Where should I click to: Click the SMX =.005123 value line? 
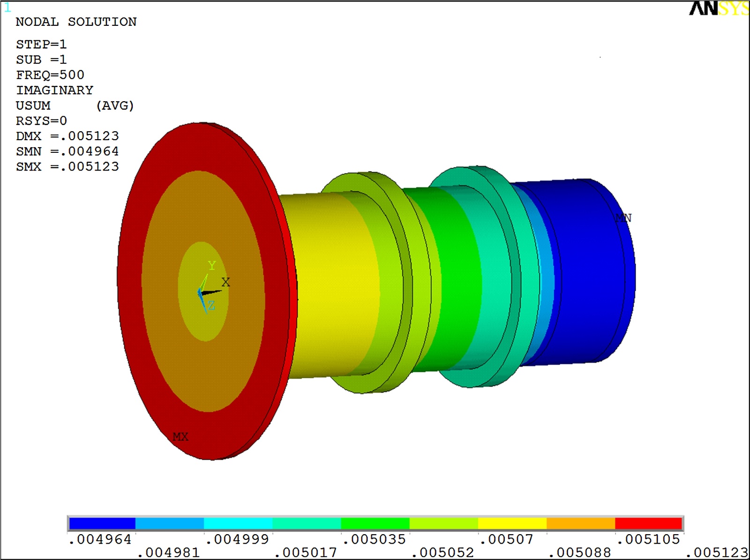coord(67,167)
